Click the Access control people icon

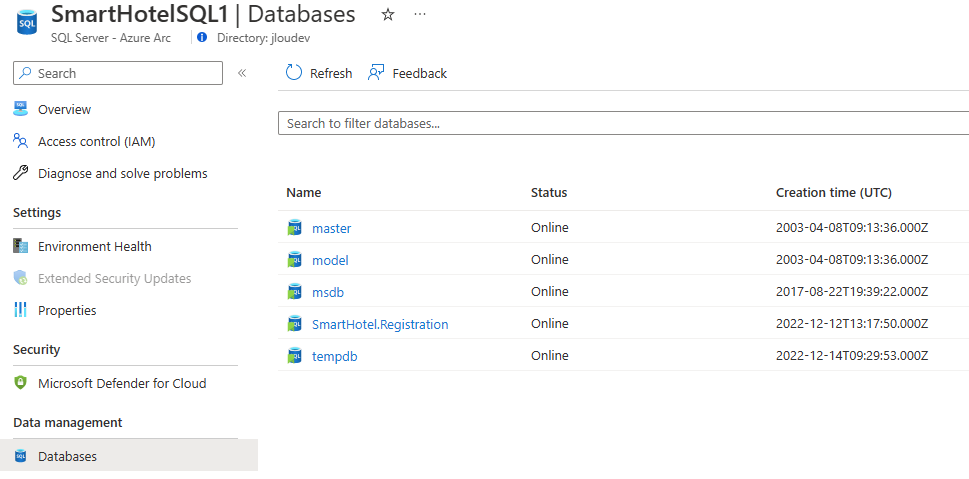tap(20, 142)
